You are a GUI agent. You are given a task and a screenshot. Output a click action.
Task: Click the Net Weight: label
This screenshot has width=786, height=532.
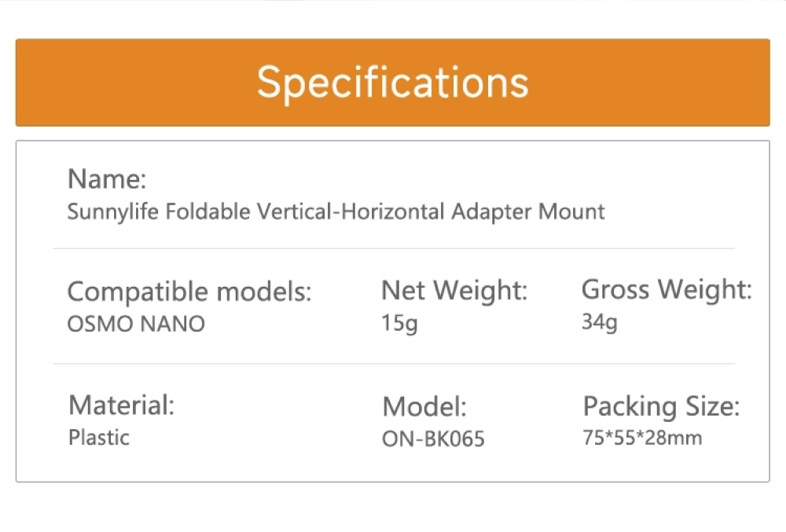[x=454, y=290]
